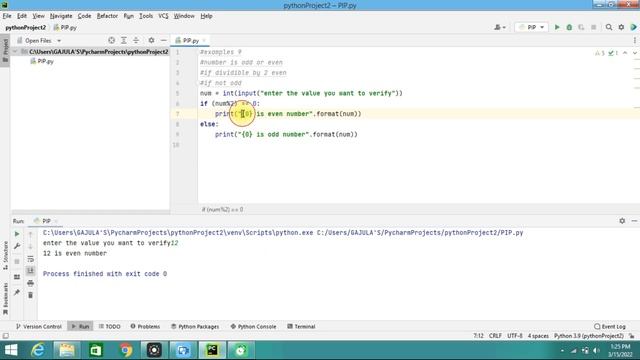The image size is (640, 360).
Task: Open Chrome from the taskbar
Action: (x=125, y=350)
